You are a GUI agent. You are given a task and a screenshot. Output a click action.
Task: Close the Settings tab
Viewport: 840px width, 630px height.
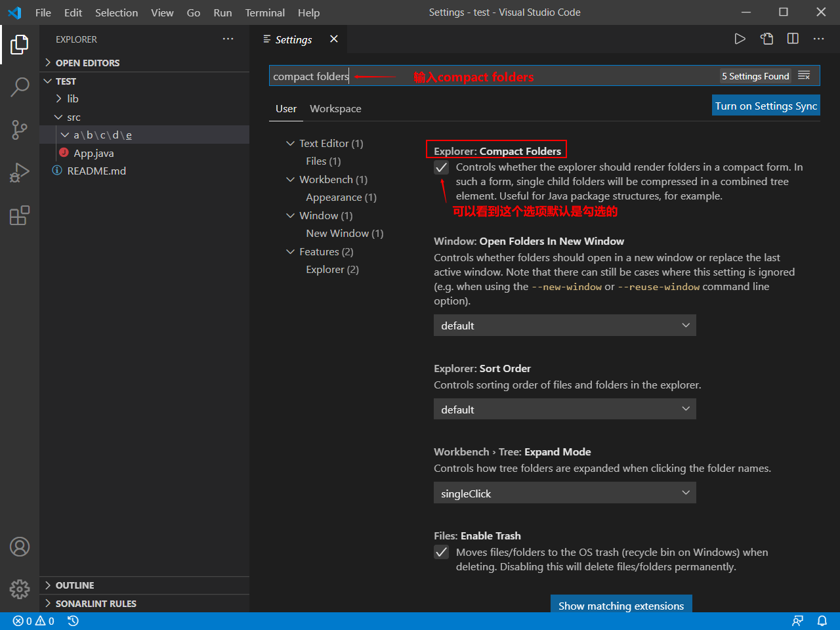pyautogui.click(x=334, y=39)
